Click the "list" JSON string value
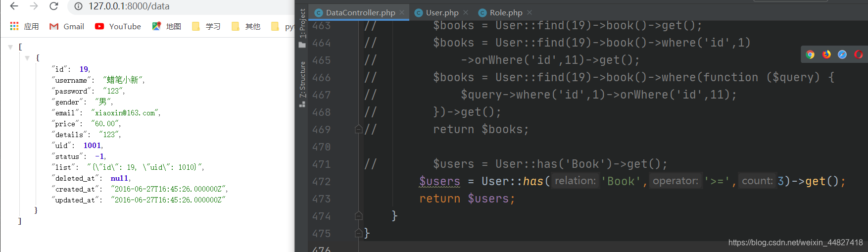Screen dimensions: 868x252 (x=145, y=167)
